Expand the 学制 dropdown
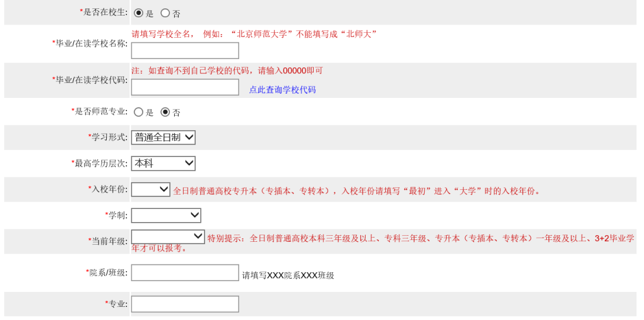 tap(166, 215)
